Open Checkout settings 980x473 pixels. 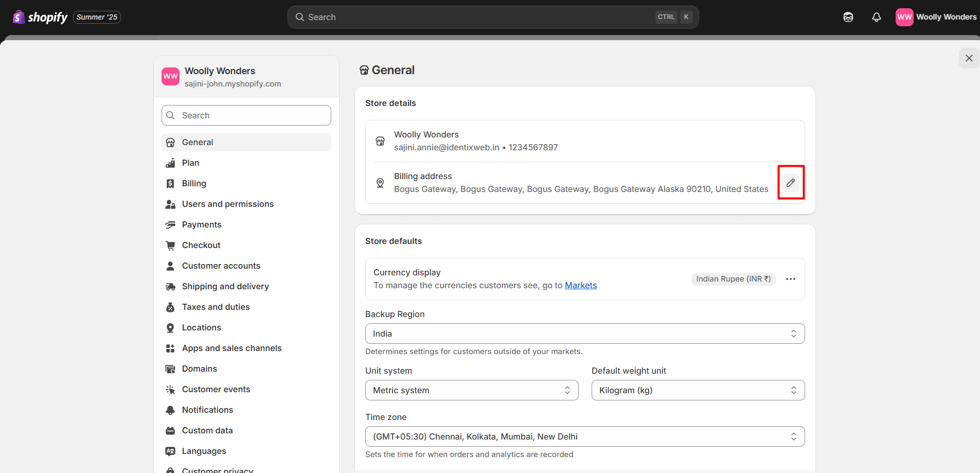246,245
